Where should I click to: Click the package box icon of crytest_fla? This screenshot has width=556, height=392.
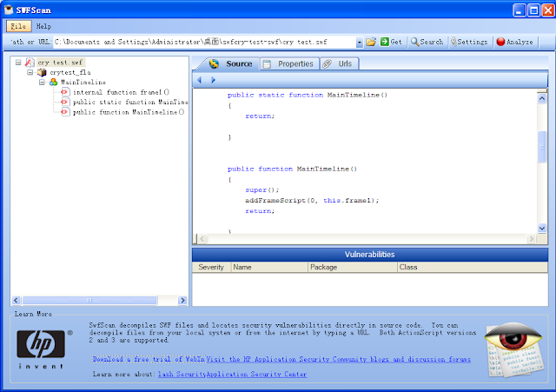point(42,72)
